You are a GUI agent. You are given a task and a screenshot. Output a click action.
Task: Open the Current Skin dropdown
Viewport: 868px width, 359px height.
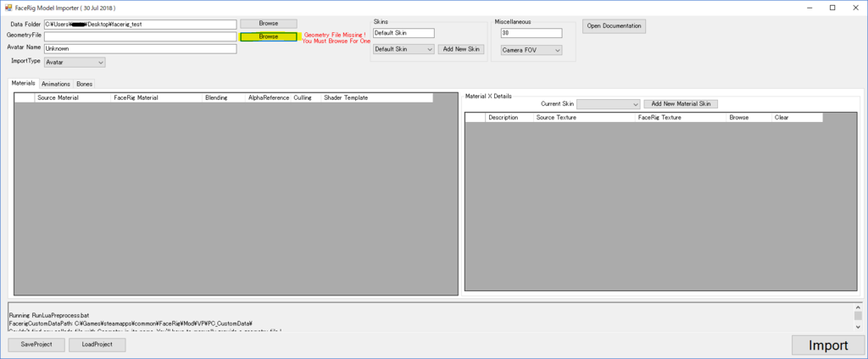[x=609, y=104]
